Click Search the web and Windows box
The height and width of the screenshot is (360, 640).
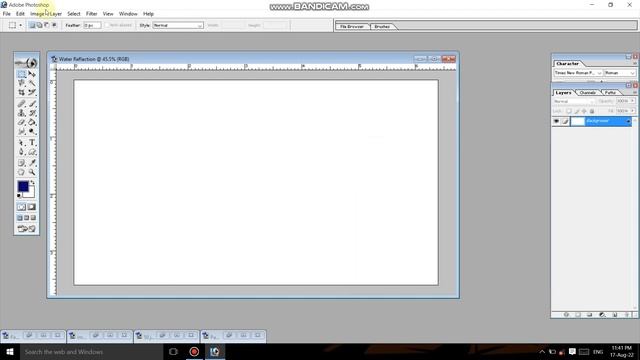coord(91,351)
